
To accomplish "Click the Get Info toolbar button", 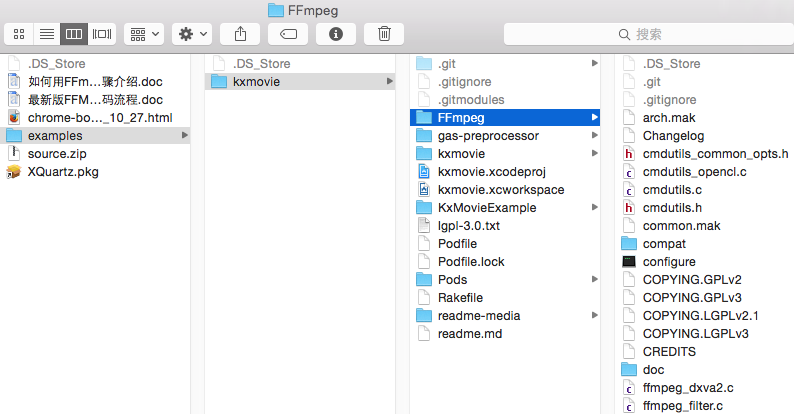I will coord(336,34).
